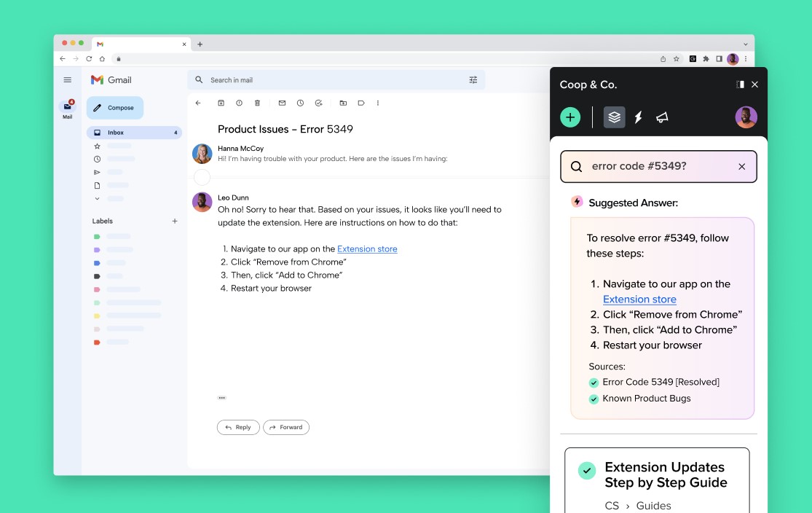The width and height of the screenshot is (812, 513).
Task: Delete the conversation with trash icon
Action: tap(257, 103)
